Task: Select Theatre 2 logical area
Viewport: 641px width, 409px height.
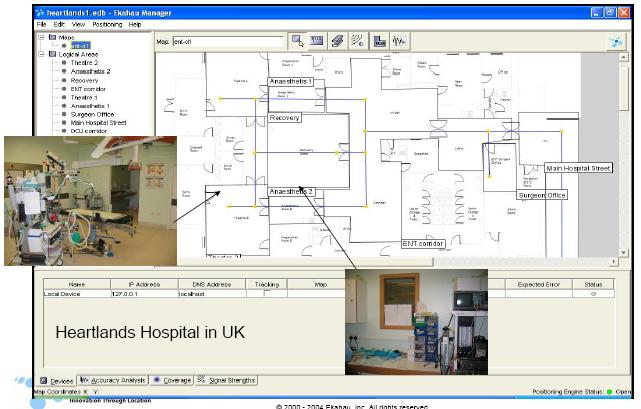Action: tap(84, 63)
